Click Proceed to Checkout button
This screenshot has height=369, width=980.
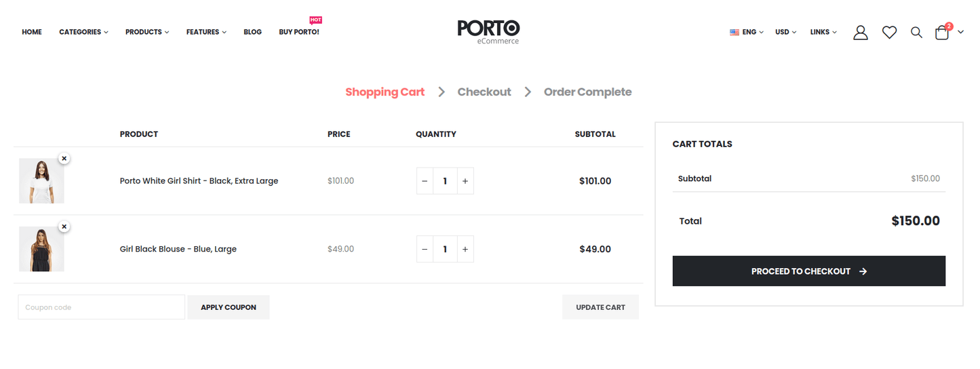point(808,271)
